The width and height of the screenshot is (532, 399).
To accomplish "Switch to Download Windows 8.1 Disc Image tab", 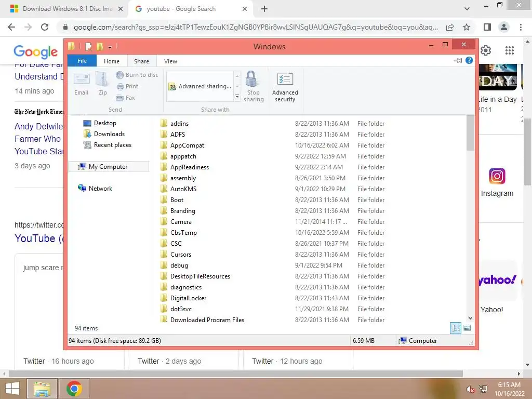I will click(66, 9).
